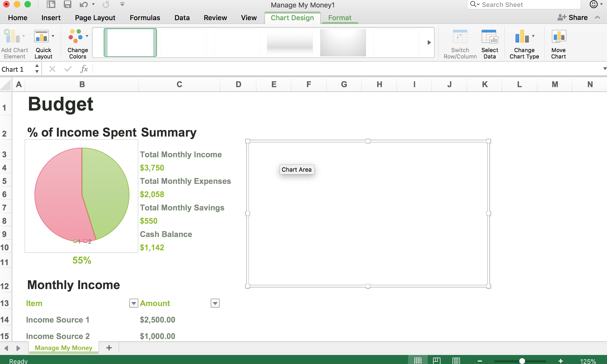607x364 pixels.
Task: Expand the Quick Layout dropdown
Action: 53,36
